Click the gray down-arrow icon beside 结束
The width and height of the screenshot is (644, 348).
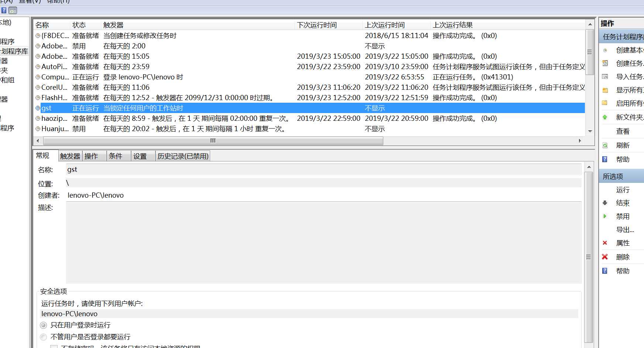pyautogui.click(x=605, y=203)
